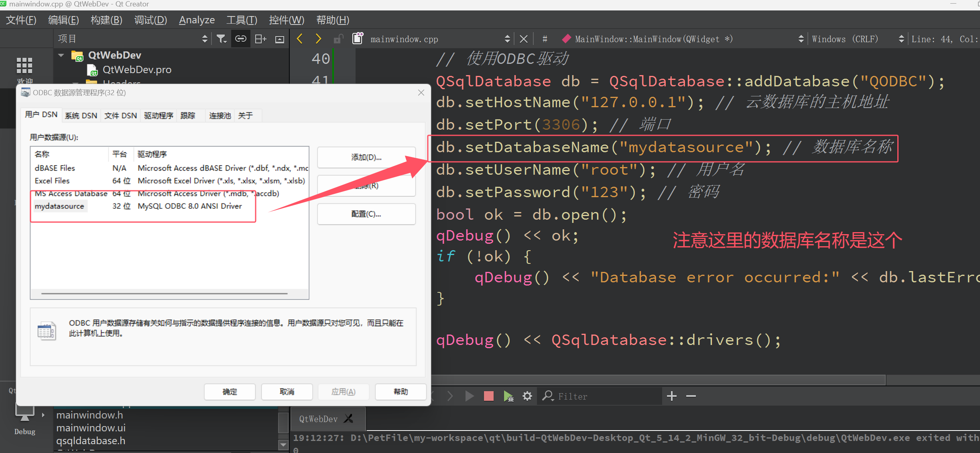Screen dimensions: 980x453
Task: Switch to 驱动程序 tab
Action: click(159, 116)
